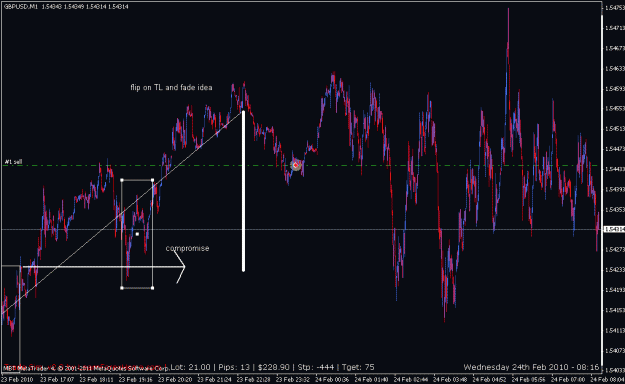625x384 pixels.
Task: Click the 'Lot: 21.00' status readout
Action: pos(190,367)
